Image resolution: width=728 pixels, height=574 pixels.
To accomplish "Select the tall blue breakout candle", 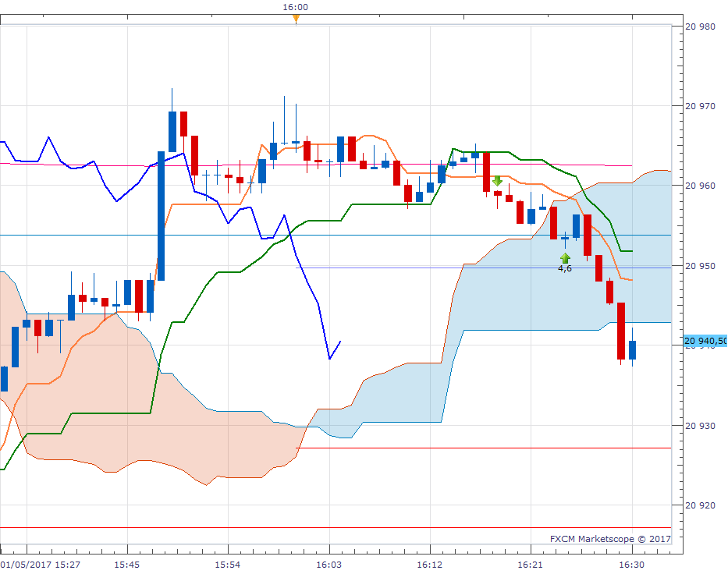I will pyautogui.click(x=161, y=216).
